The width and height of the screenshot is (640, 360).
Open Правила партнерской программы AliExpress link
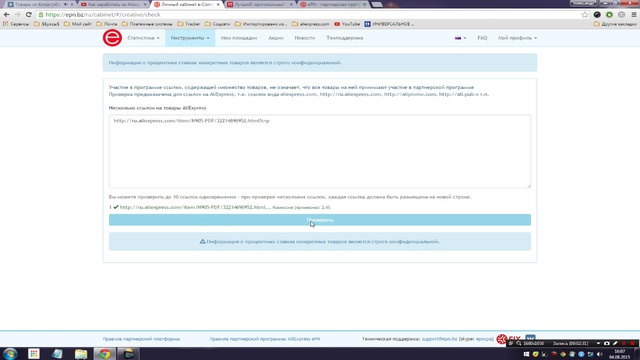[x=264, y=339]
